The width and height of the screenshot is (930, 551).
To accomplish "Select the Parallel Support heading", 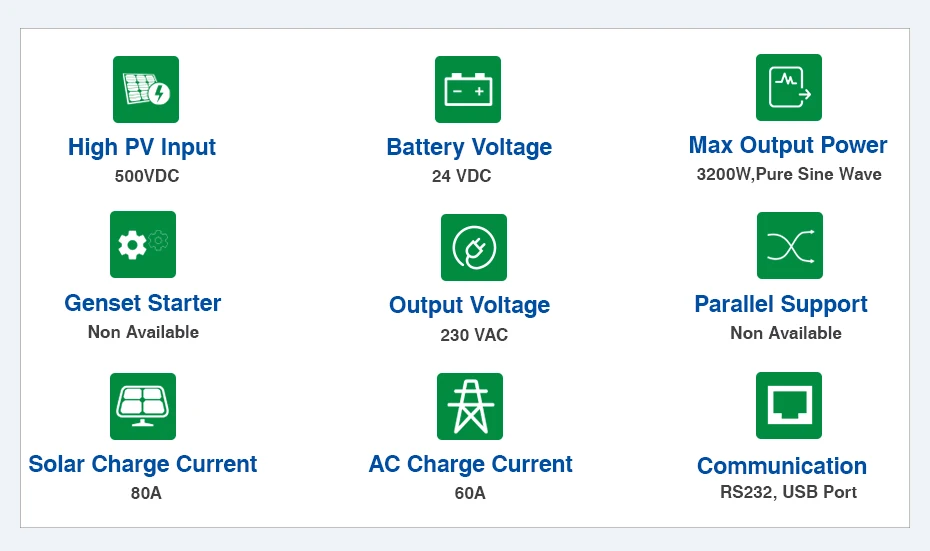I will [x=781, y=304].
